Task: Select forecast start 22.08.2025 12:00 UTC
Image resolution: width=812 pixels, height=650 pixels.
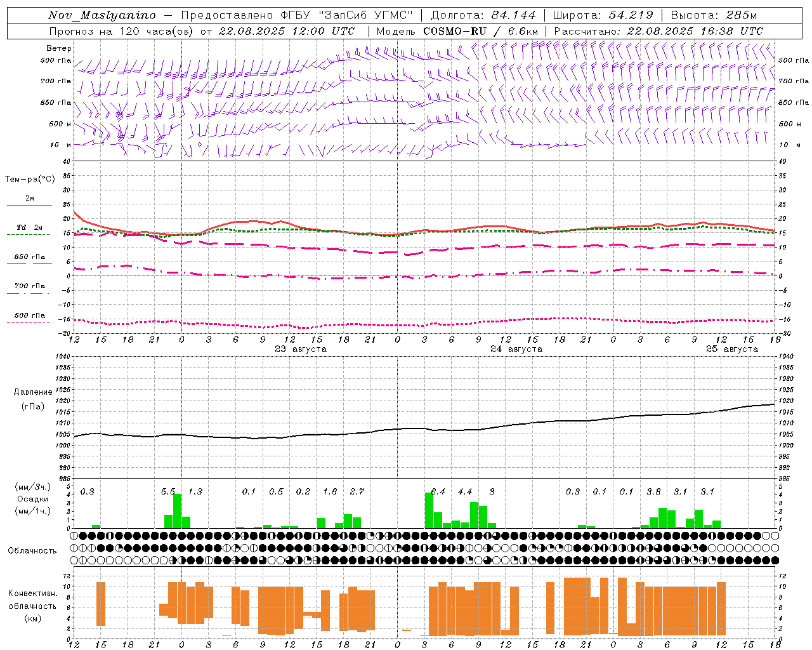Action: [x=287, y=31]
